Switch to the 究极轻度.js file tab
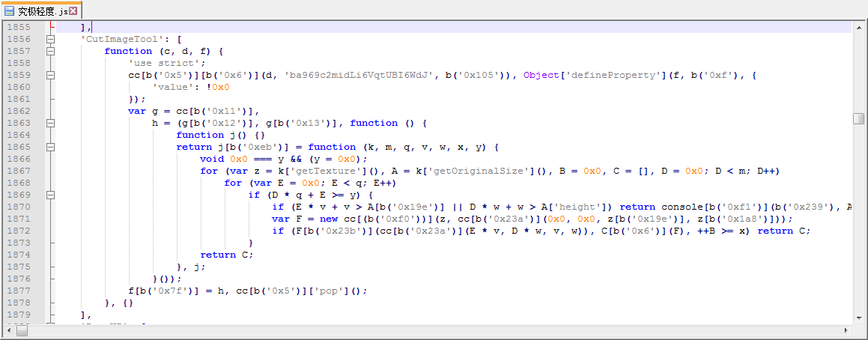Image resolution: width=868 pixels, height=340 pixels. tap(41, 10)
